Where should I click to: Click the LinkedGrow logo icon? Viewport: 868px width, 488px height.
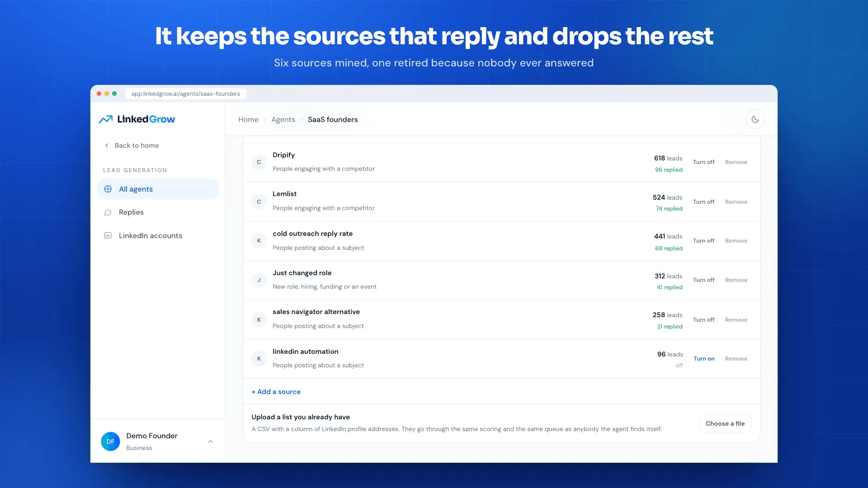pyautogui.click(x=106, y=119)
